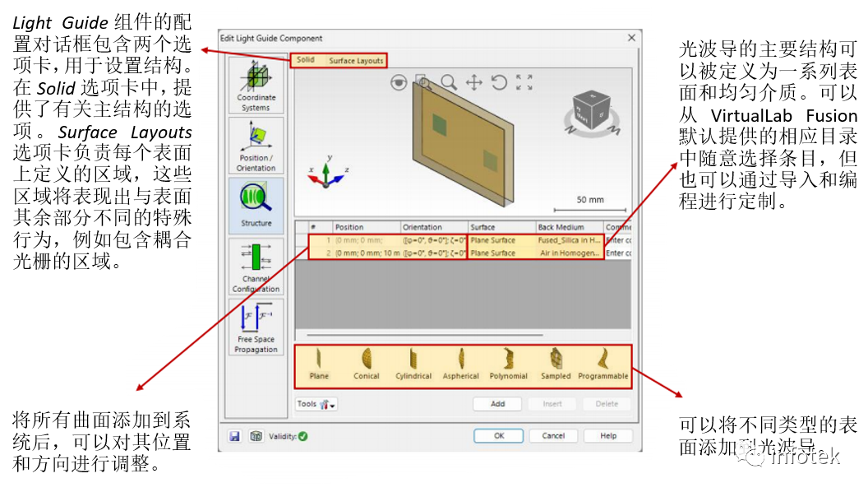
Task: Toggle the eye view direction control
Action: [399, 81]
